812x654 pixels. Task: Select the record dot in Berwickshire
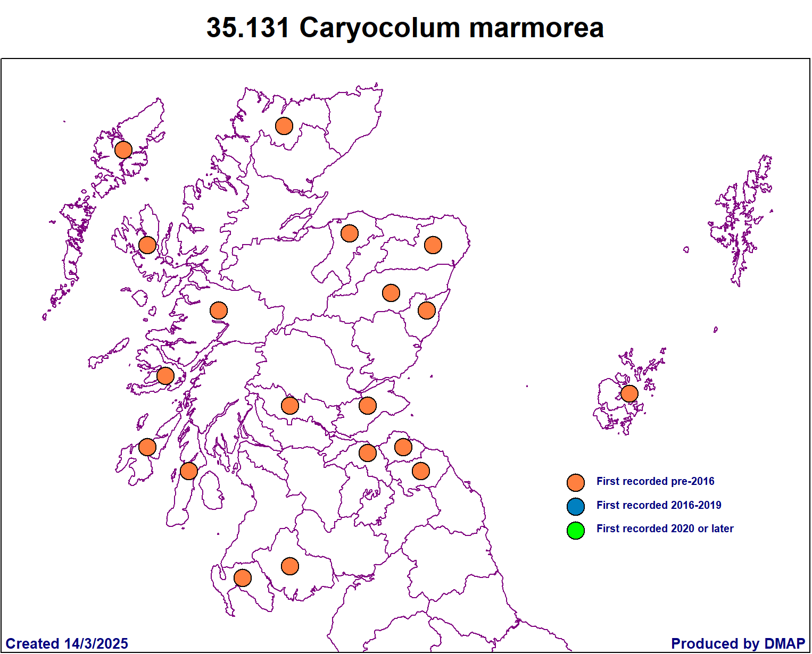point(421,471)
